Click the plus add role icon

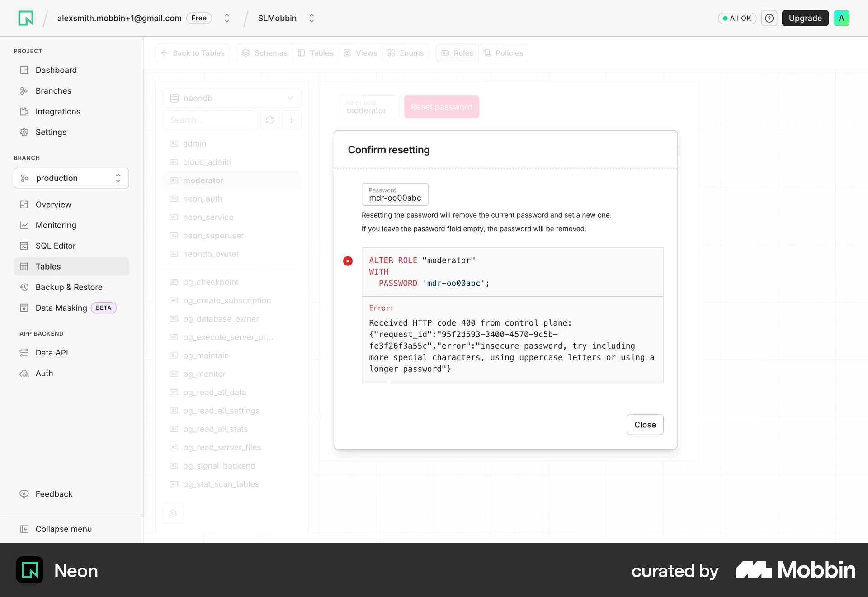tap(292, 120)
